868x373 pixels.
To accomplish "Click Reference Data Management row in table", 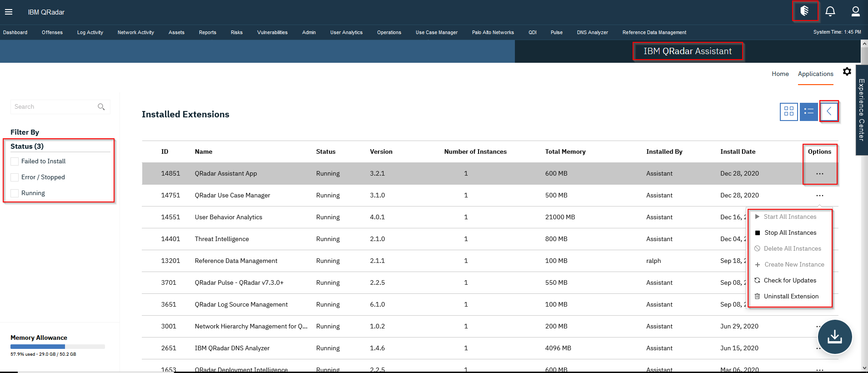I will click(490, 261).
